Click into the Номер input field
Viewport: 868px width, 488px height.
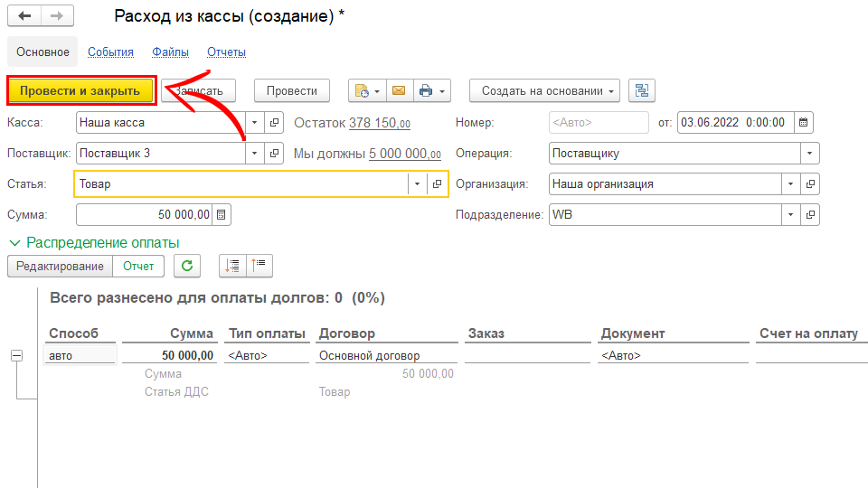[598, 122]
